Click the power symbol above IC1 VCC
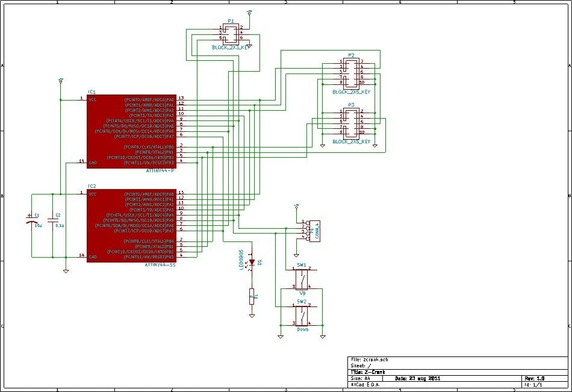The height and width of the screenshot is (392, 572). pyautogui.click(x=60, y=79)
